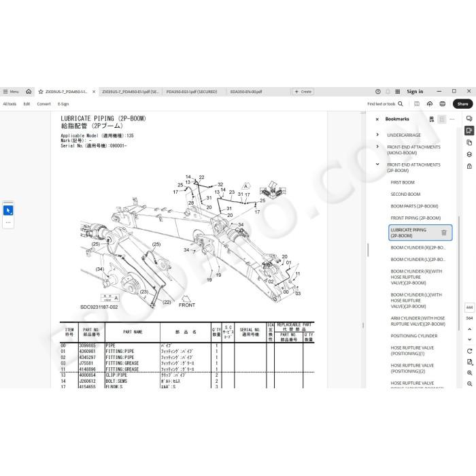This screenshot has width=476, height=476.
Task: Open the Help question mark icon
Action: (378, 91)
